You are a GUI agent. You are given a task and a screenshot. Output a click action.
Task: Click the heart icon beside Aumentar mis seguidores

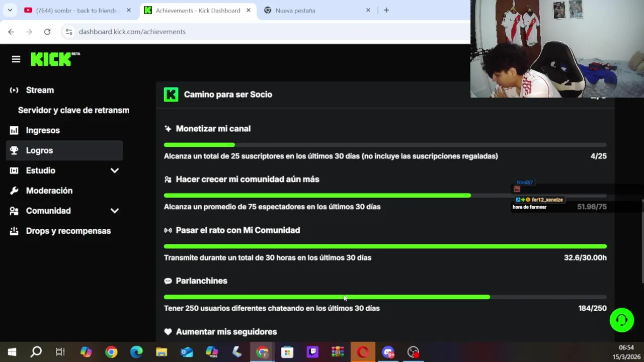168,332
